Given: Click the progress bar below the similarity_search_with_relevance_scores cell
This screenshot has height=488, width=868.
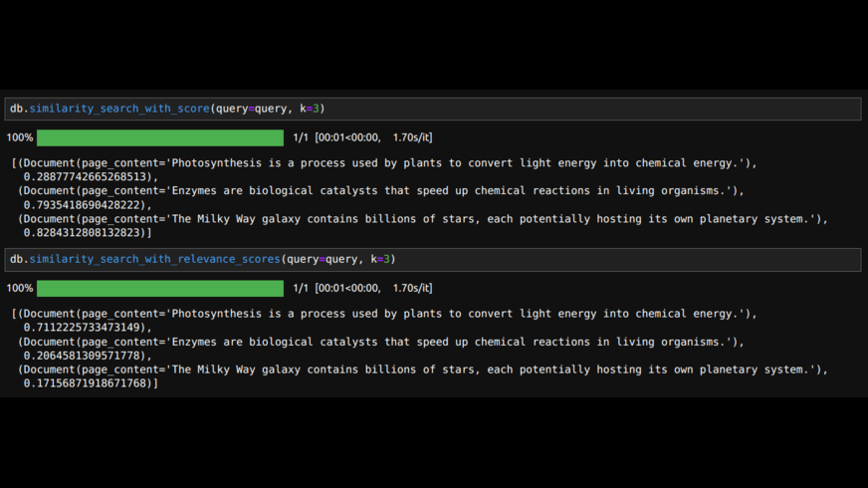Looking at the screenshot, I should [160, 289].
